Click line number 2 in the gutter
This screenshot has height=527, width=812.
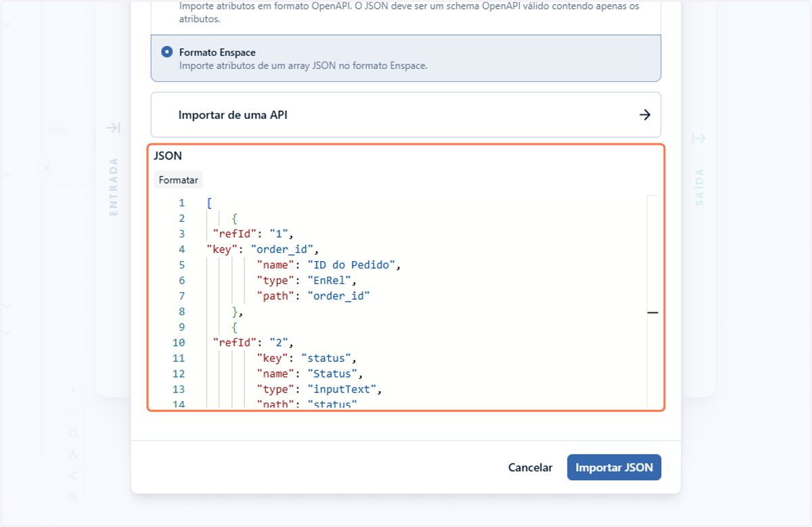click(181, 219)
